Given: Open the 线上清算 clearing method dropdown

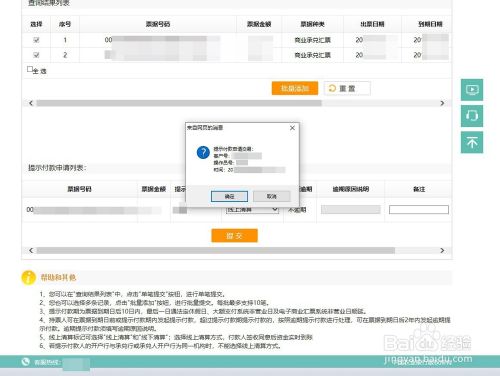Looking at the screenshot, I should click(x=252, y=210).
